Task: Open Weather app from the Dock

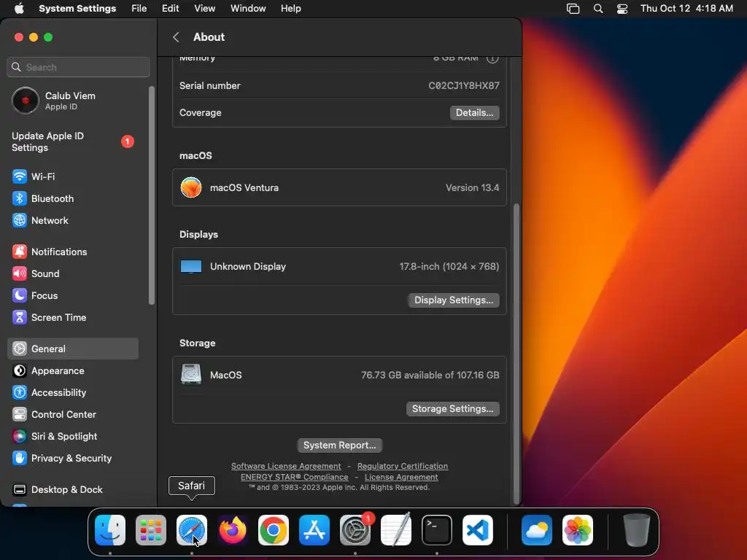Action: pyautogui.click(x=537, y=530)
